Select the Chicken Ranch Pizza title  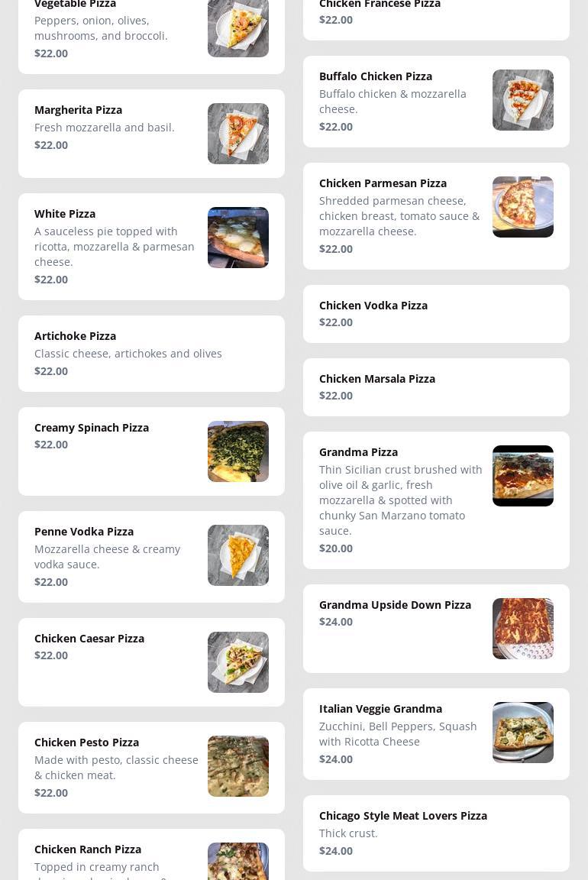pyautogui.click(x=88, y=849)
